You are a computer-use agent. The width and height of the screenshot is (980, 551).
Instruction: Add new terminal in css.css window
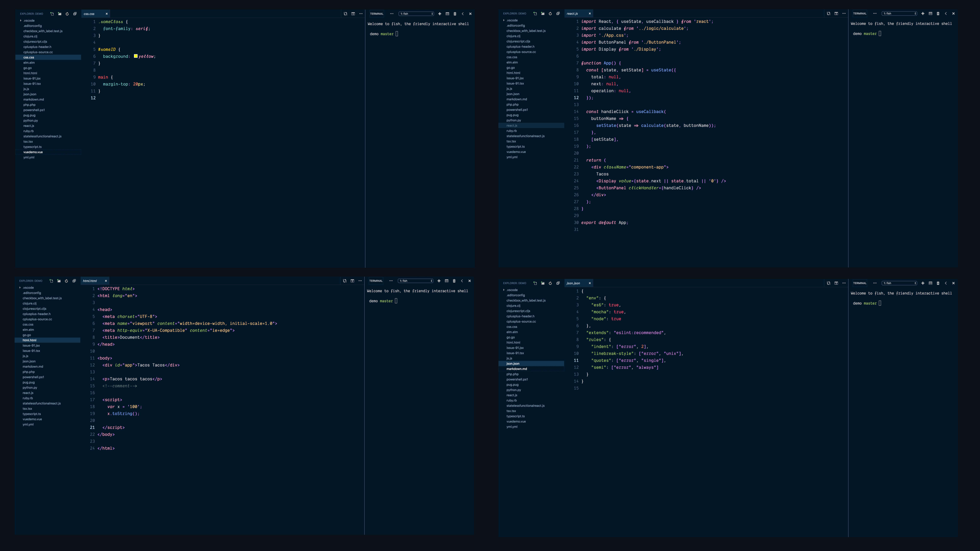440,14
